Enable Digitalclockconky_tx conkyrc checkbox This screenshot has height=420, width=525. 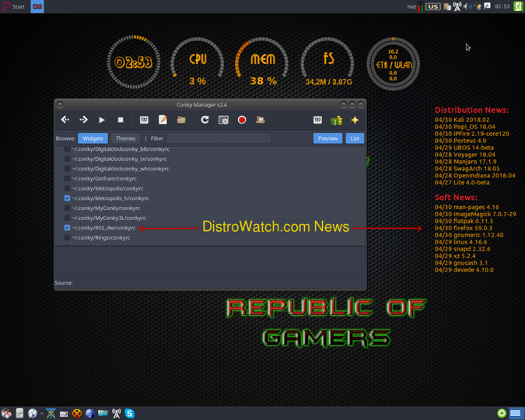point(68,159)
